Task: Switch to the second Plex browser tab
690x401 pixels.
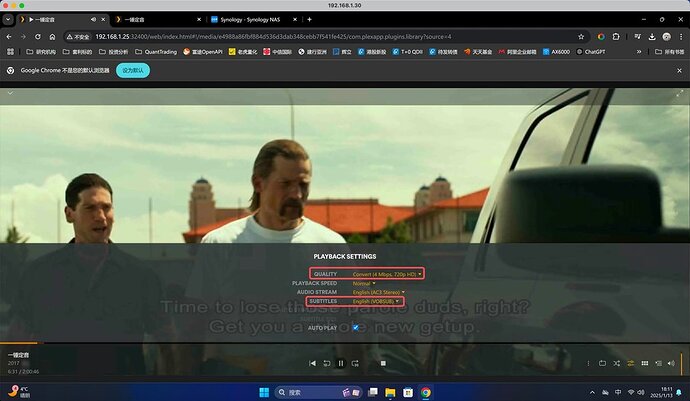Action: (x=158, y=19)
